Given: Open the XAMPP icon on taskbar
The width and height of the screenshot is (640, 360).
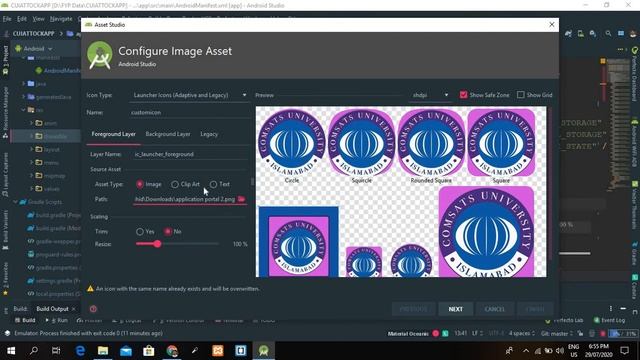Looking at the screenshot, I should pos(218,351).
